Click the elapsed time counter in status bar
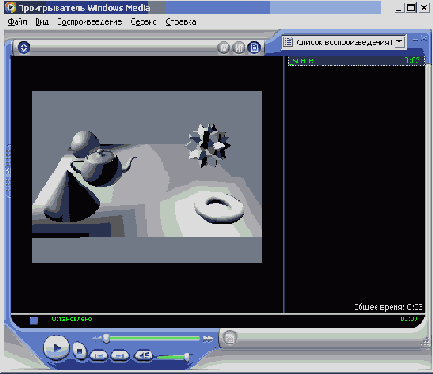The height and width of the screenshot is (374, 433). point(409,319)
